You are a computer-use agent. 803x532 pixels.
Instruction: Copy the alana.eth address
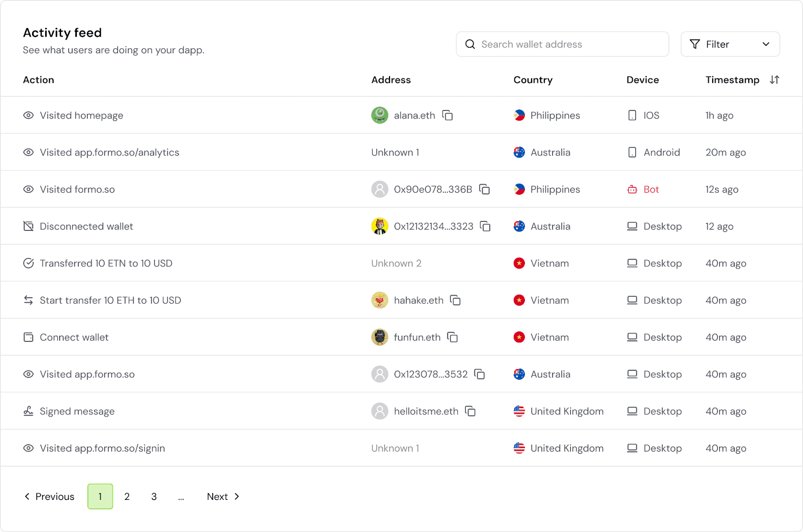[x=447, y=115]
